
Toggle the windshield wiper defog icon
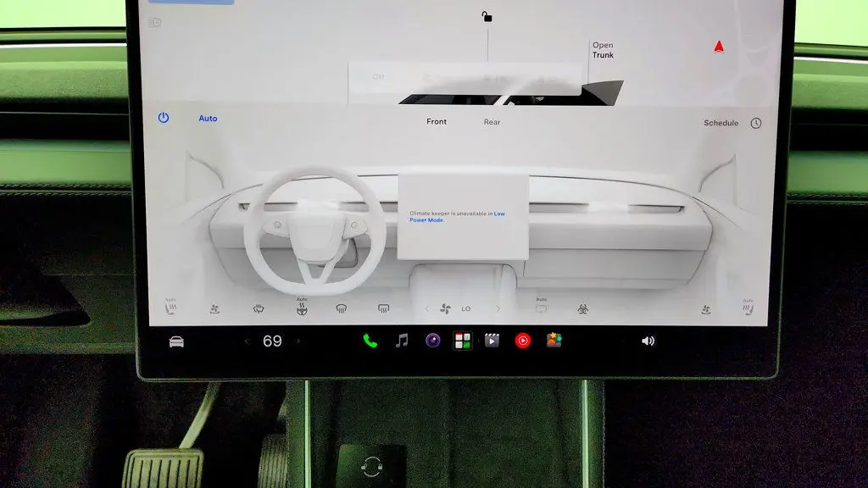259,309
